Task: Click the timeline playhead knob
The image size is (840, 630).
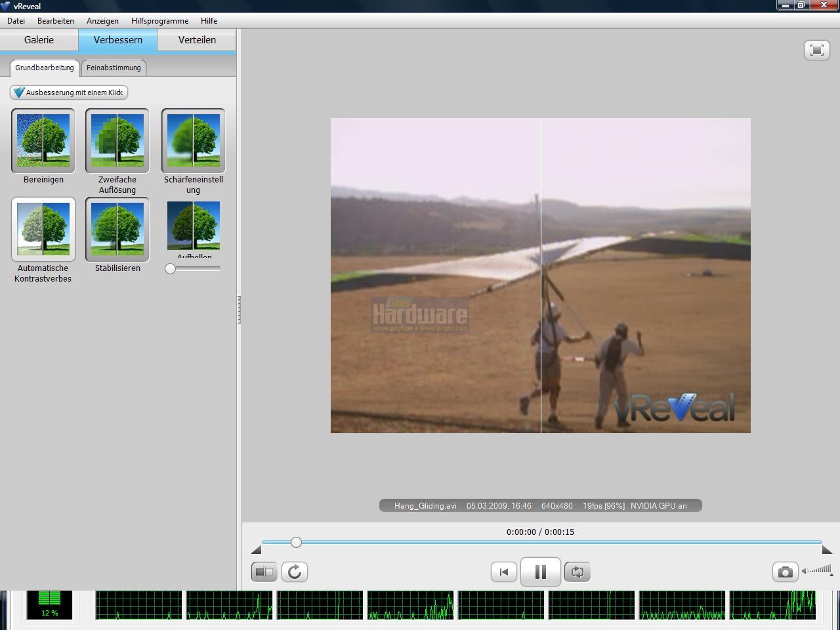Action: coord(296,542)
